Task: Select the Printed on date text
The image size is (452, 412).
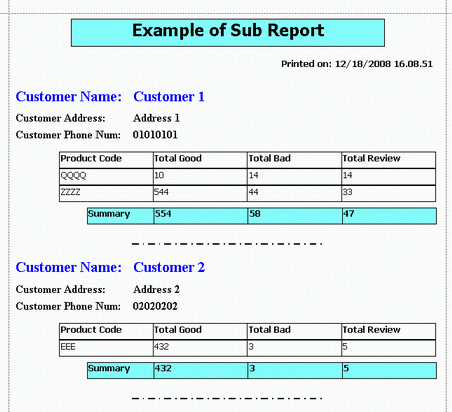Action: pos(357,64)
